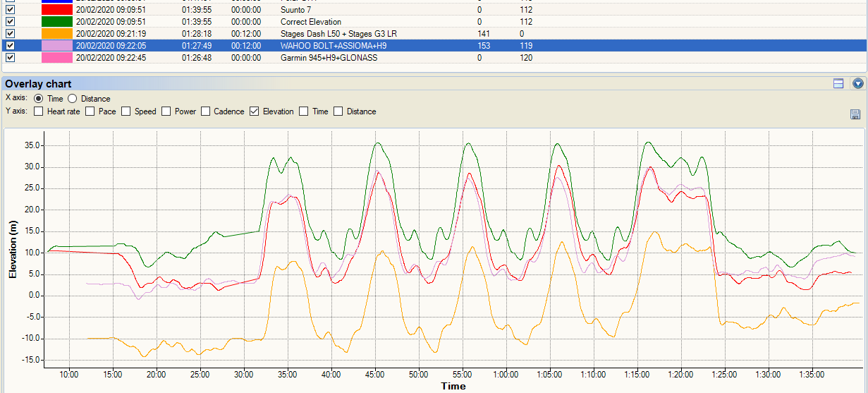Click the value 153 in the WAHOO row
The width and height of the screenshot is (868, 393).
point(484,45)
